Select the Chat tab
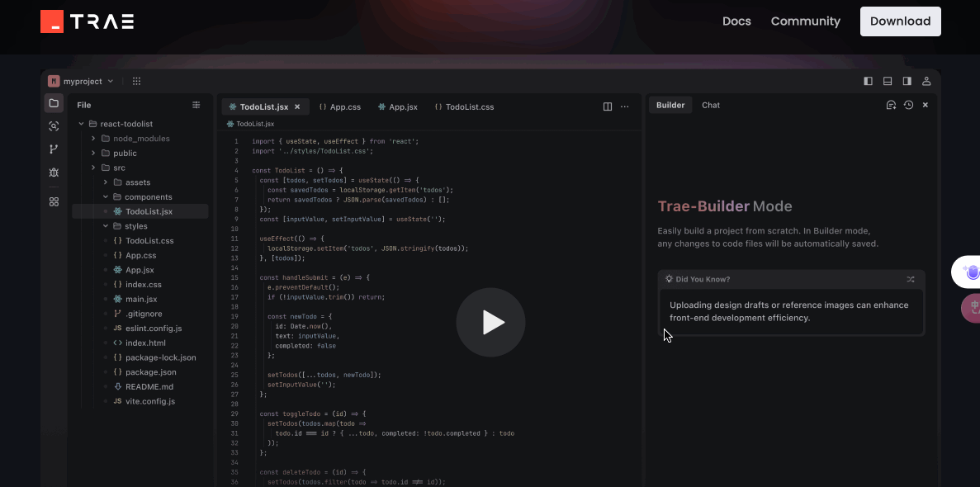The width and height of the screenshot is (980, 487). [x=711, y=105]
